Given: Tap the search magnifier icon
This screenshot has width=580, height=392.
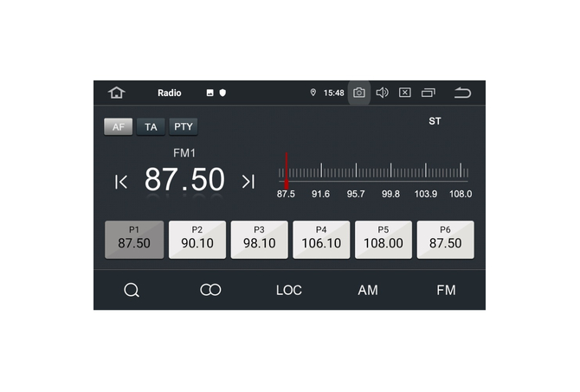Looking at the screenshot, I should click(132, 290).
